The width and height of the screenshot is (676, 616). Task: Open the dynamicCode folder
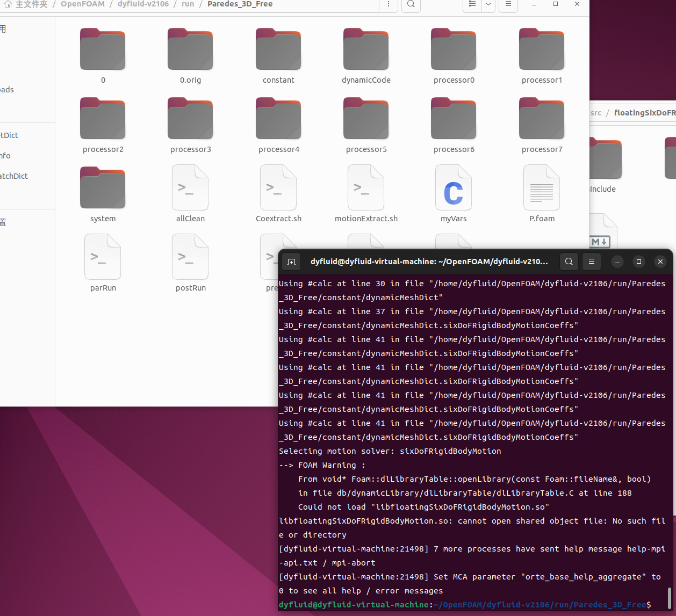tap(366, 49)
